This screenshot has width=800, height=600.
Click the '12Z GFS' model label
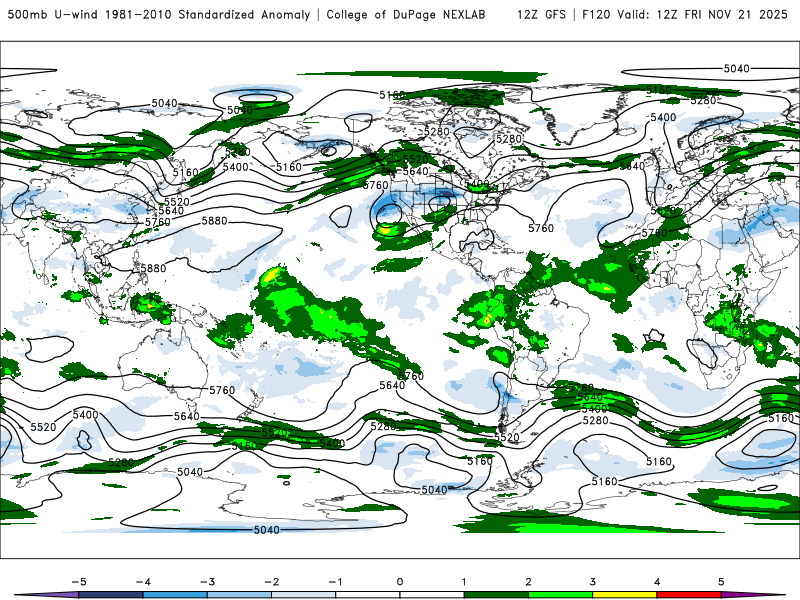tap(541, 14)
